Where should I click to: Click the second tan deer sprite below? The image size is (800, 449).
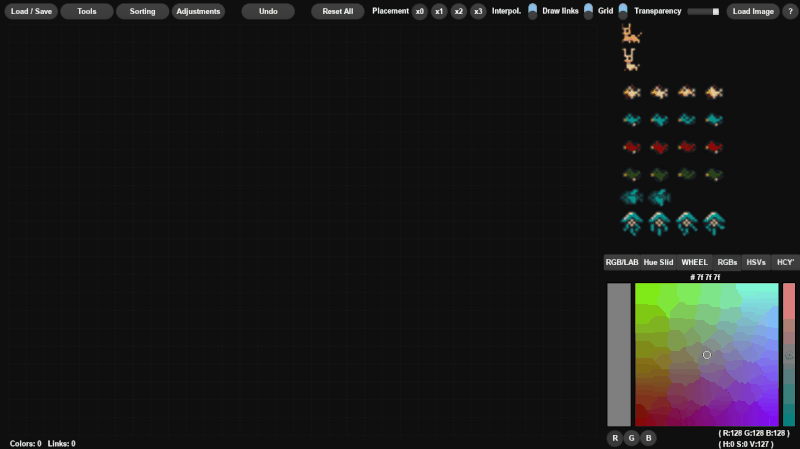[x=631, y=60]
